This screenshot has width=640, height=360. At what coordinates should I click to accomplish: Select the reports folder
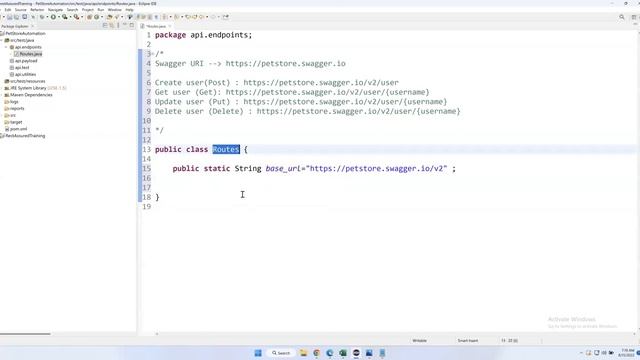click(x=17, y=109)
